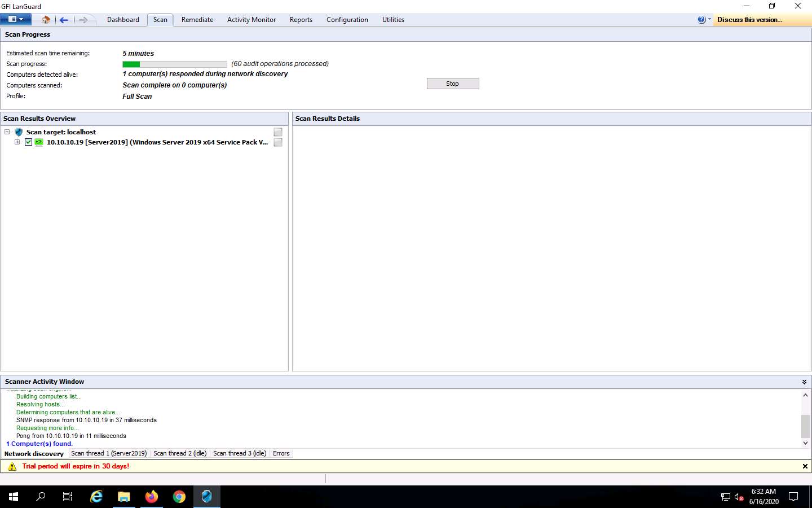Click the Trial period will expire message

click(x=76, y=466)
